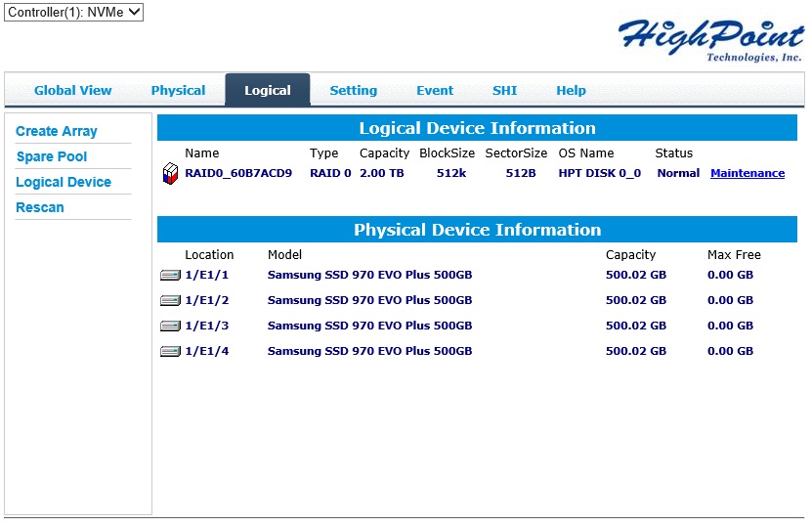Click the 512k block size value
The width and height of the screenshot is (812, 523).
point(451,173)
